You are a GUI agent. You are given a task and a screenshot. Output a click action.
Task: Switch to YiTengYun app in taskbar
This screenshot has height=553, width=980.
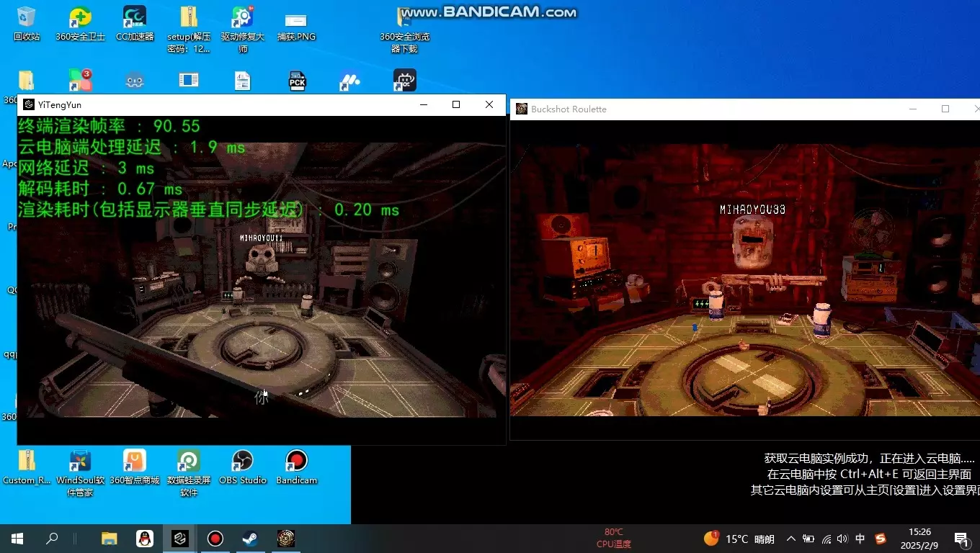coord(180,539)
